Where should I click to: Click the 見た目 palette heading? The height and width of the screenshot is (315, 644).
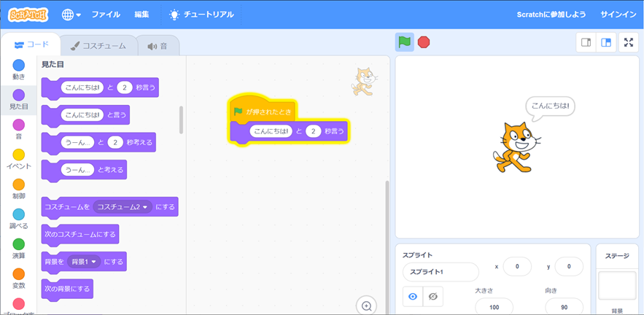(x=53, y=64)
